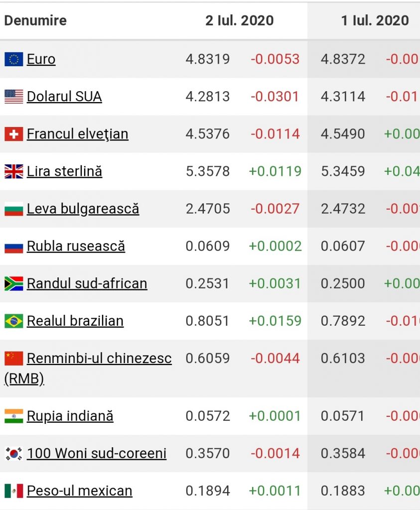Open the Francul elvețian link
This screenshot has width=420, height=510.
pyautogui.click(x=77, y=134)
